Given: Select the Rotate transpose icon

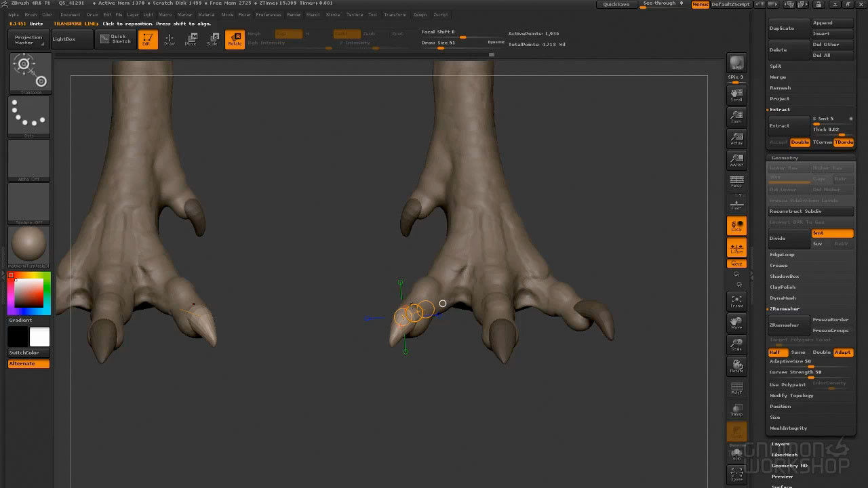Looking at the screenshot, I should [x=235, y=39].
